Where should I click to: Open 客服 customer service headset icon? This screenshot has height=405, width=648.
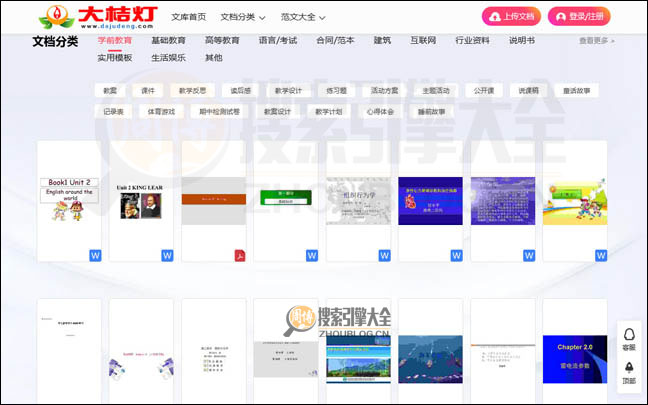pos(629,339)
